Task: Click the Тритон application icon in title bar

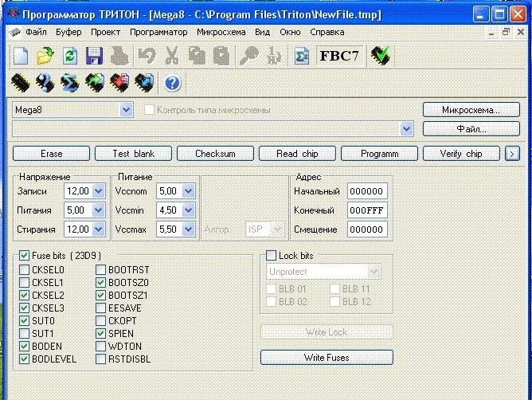Action: tap(13, 14)
